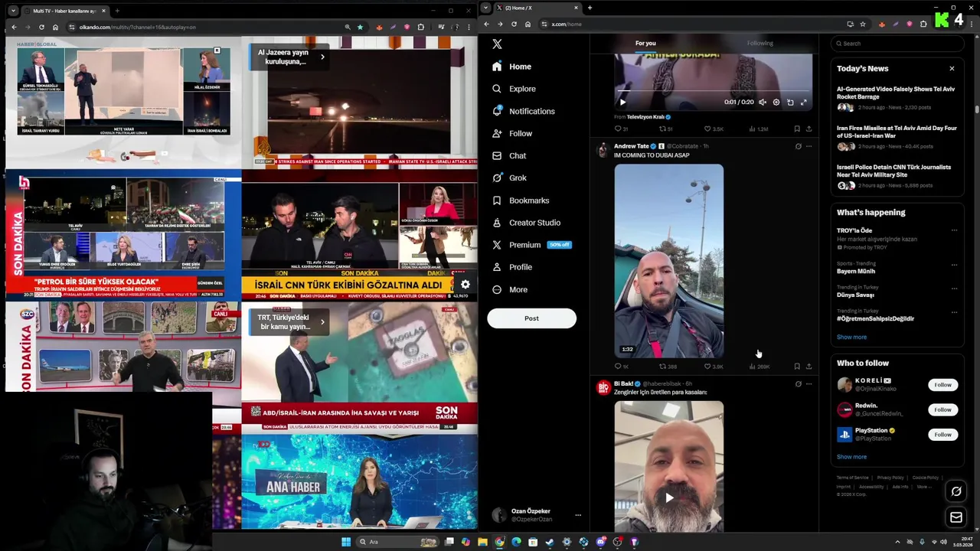This screenshot has width=980, height=551.
Task: Like the Andrew Tate tweet
Action: pos(714,367)
